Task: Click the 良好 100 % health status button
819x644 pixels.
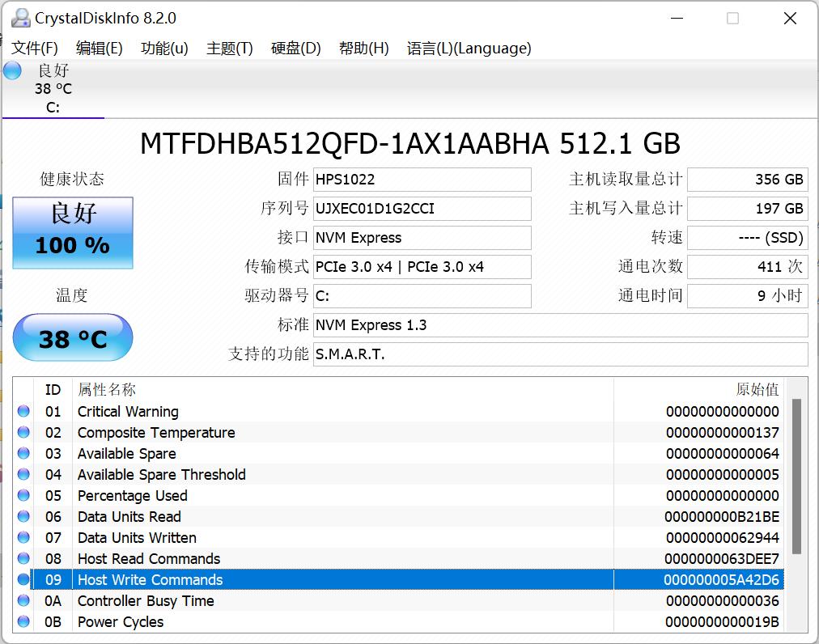Action: 73,233
